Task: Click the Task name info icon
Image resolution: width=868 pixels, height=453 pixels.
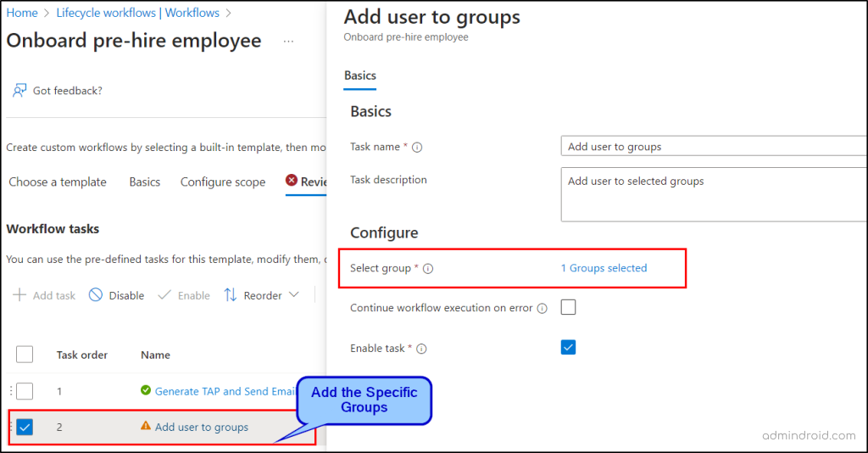Action: 417,148
